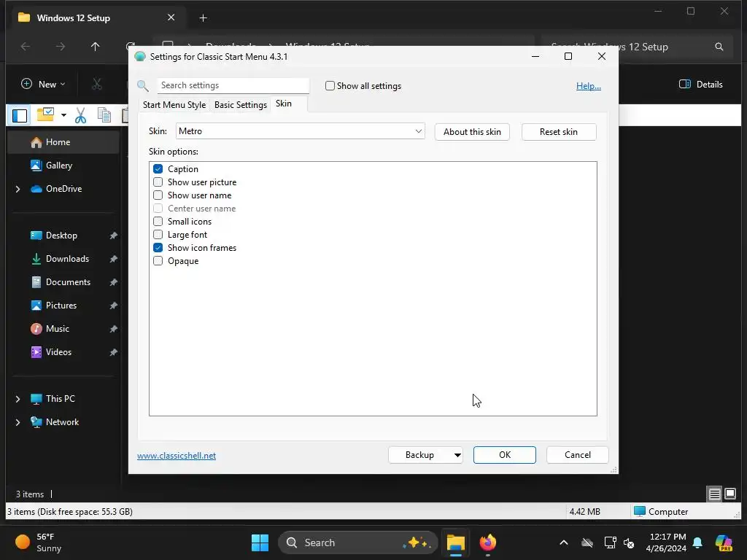Check the Show all settings box

click(330, 86)
